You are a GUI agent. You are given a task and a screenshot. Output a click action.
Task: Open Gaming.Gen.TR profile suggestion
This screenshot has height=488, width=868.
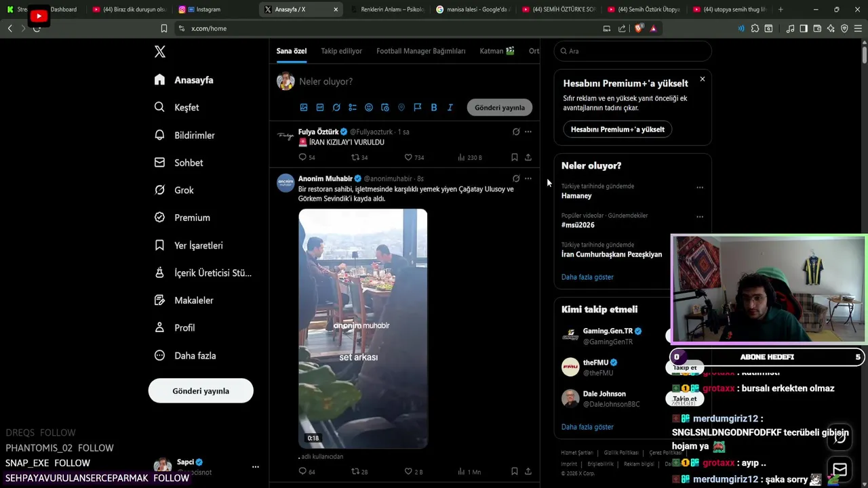pos(608,331)
